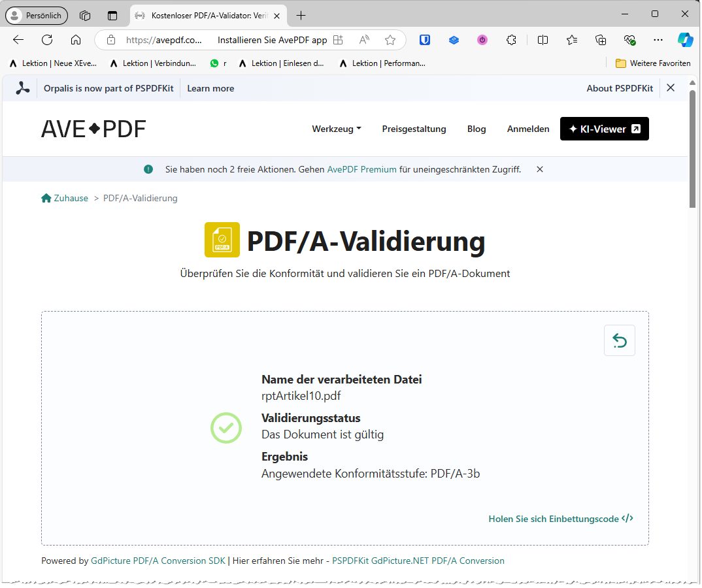This screenshot has height=588, width=702.
Task: Open the Bitwarden extension icon
Action: 425,40
